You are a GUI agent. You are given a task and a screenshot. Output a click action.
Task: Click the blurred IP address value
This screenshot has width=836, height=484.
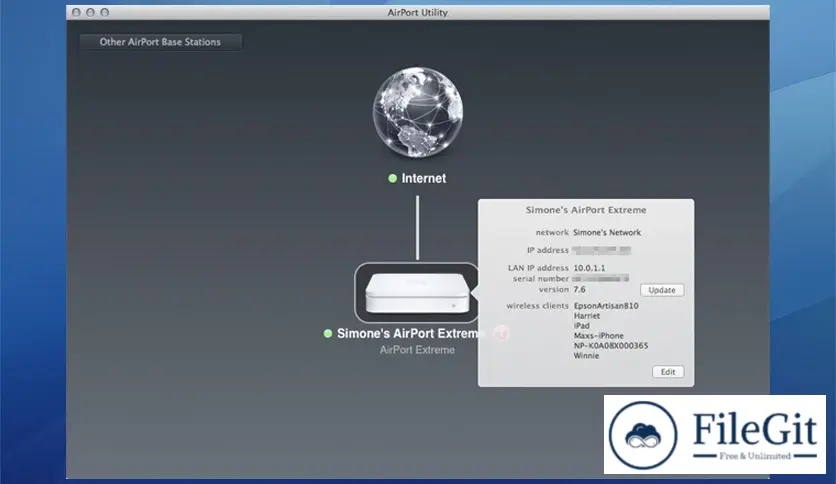tap(601, 250)
